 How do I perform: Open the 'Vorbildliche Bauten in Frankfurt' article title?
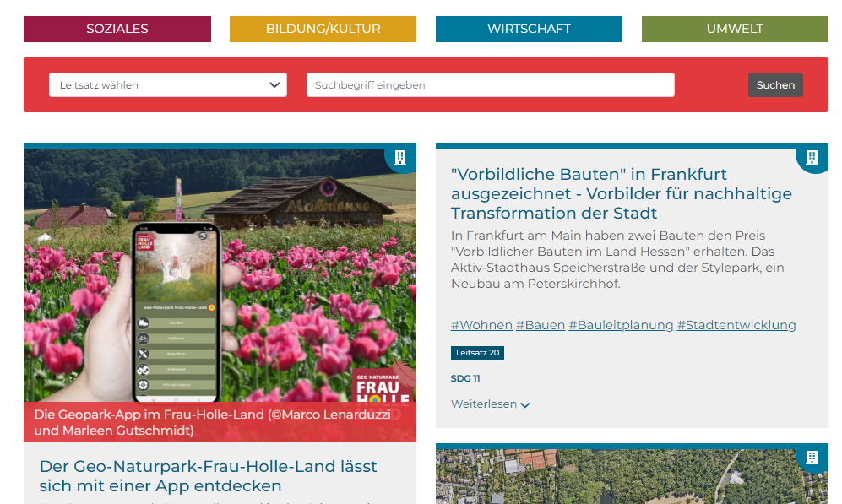[622, 194]
